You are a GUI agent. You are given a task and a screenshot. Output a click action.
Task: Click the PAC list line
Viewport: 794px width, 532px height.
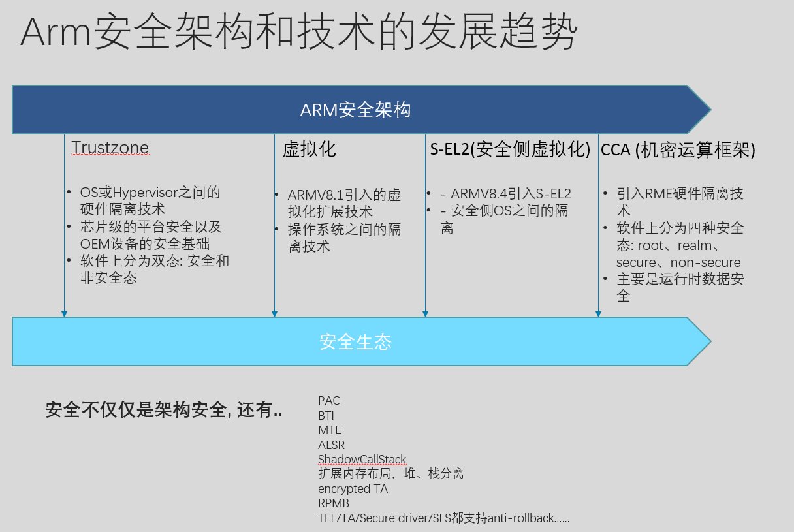(x=329, y=401)
